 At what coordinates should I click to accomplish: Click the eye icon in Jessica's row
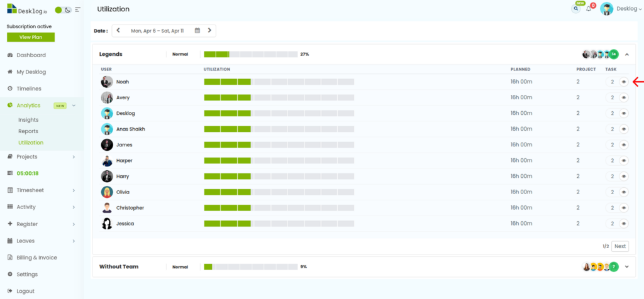click(624, 224)
